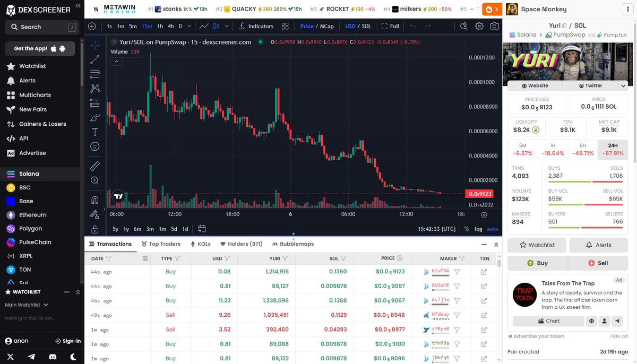The image size is (637, 364).
Task: Select the crosshair cursor tool
Action: [x=95, y=45]
